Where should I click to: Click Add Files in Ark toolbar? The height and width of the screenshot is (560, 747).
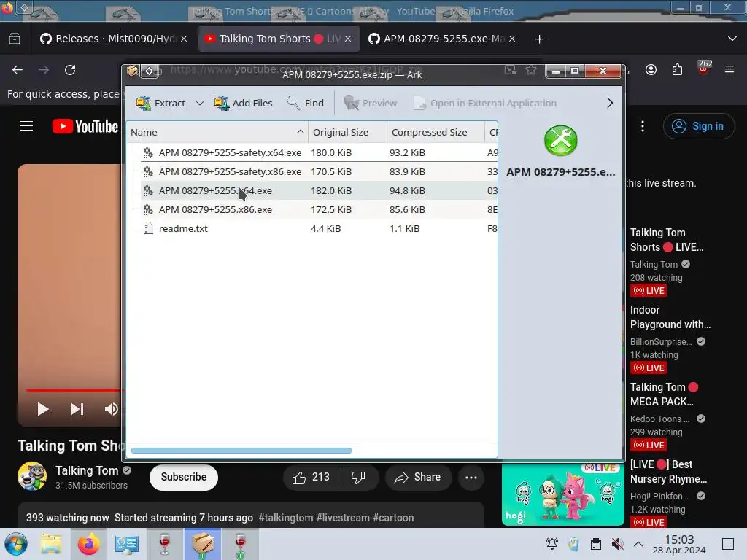click(243, 103)
